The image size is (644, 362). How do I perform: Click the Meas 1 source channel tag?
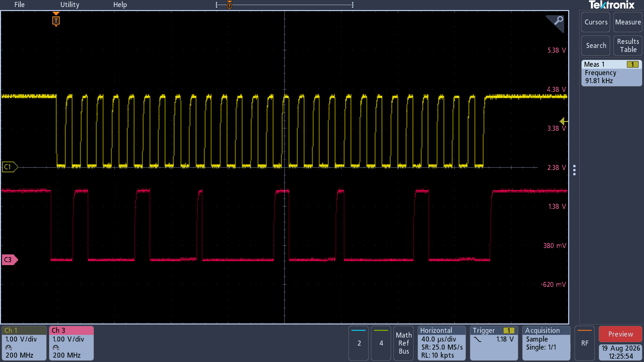click(633, 64)
